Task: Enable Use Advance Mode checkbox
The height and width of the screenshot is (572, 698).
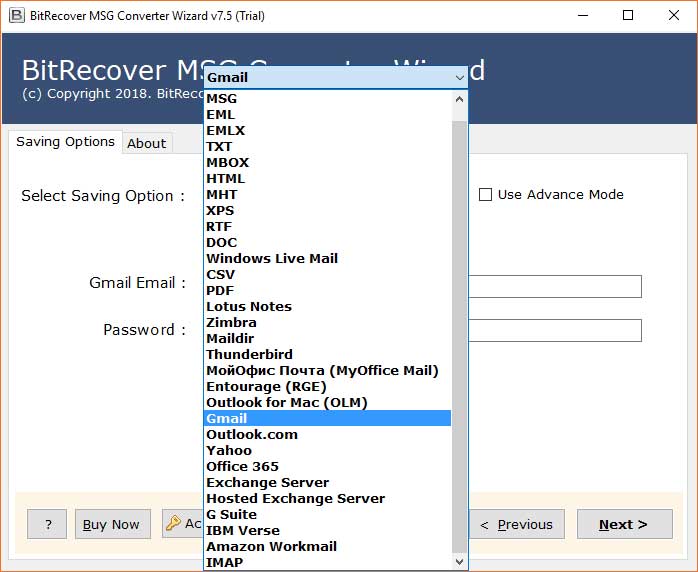Action: pyautogui.click(x=485, y=195)
